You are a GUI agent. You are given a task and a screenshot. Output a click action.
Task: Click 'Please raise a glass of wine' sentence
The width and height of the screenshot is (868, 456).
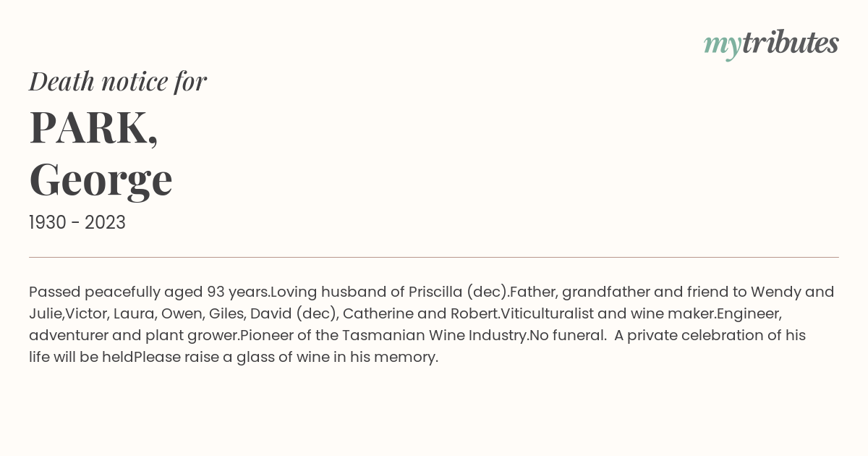pos(231,358)
